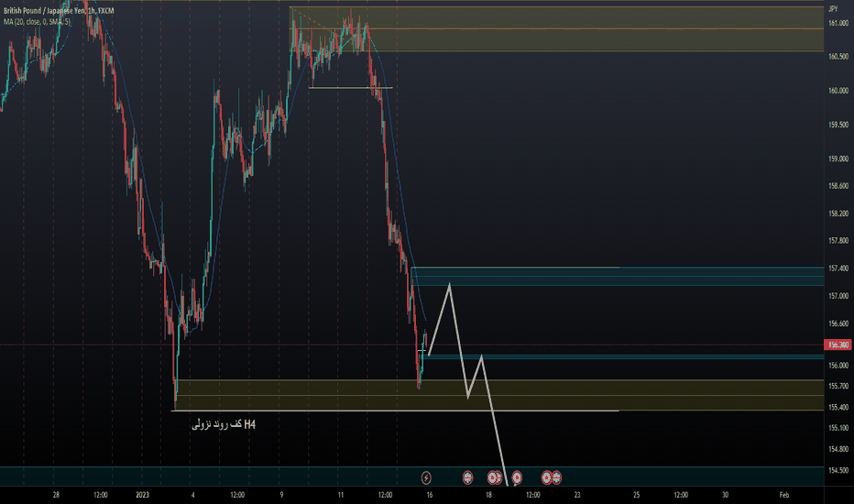The image size is (854, 504).
Task: Click the 18 date on the time axis
Action: click(488, 495)
